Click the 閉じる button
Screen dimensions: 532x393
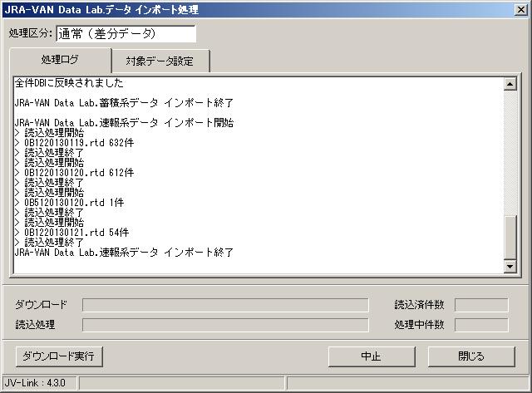(471, 356)
